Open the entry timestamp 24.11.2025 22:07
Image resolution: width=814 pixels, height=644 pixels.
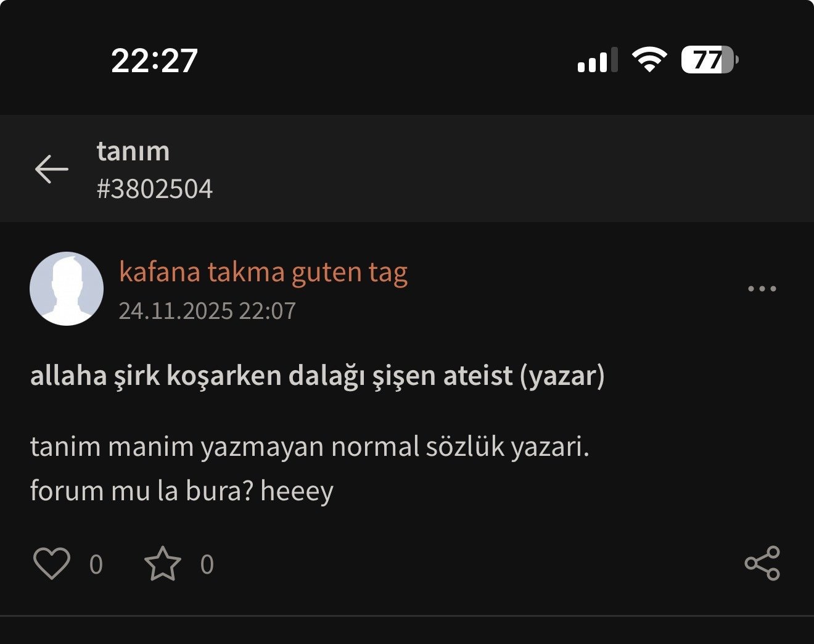[x=207, y=311]
